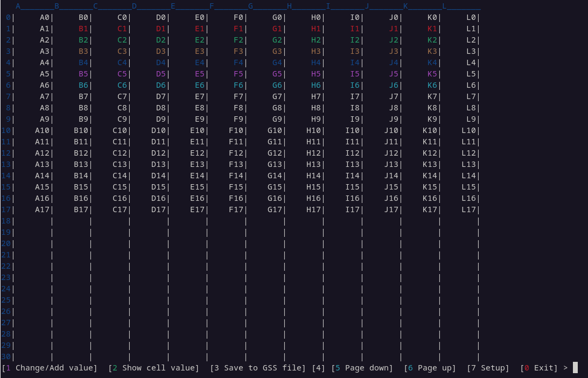Click the orange cell D3

(160, 51)
